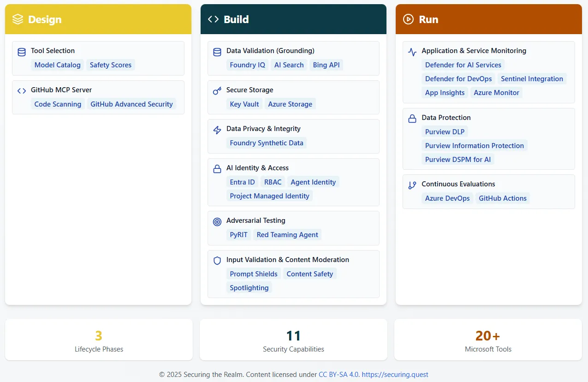Viewport: 588px width, 382px height.
Task: Select the database icon beside Tool Selection
Action: click(x=22, y=52)
